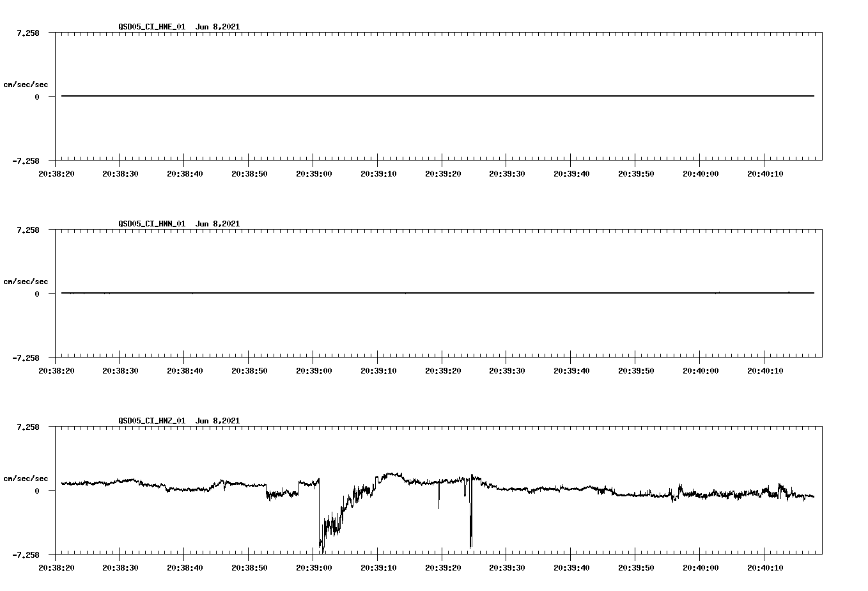Click the sharp downward spike near 20:39:24 in HNZ
Viewport: 868px width, 591px height.
pos(470,512)
